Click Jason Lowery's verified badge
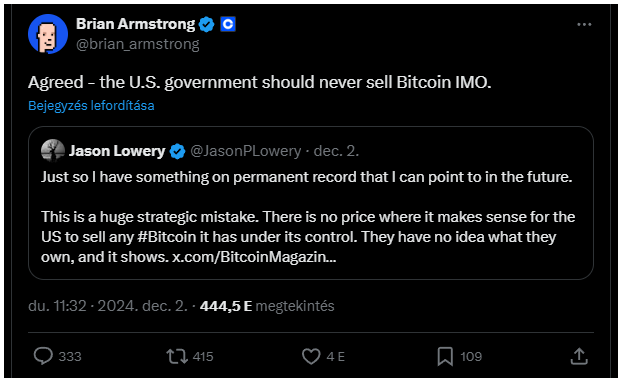This screenshot has height=382, width=622. pyautogui.click(x=177, y=151)
